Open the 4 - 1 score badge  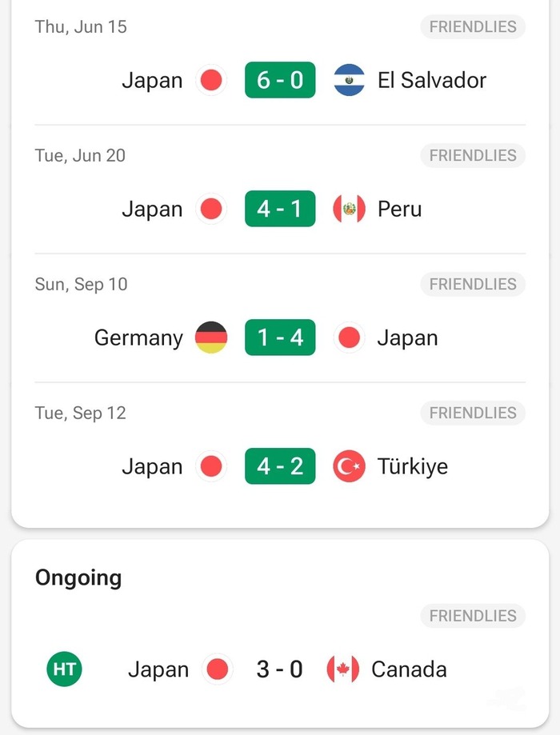pyautogui.click(x=280, y=209)
